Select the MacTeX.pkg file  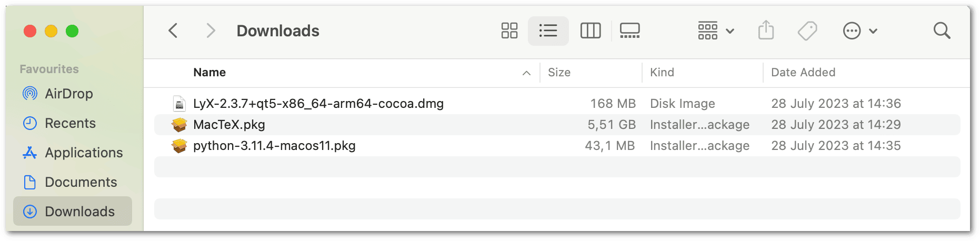[x=229, y=125]
